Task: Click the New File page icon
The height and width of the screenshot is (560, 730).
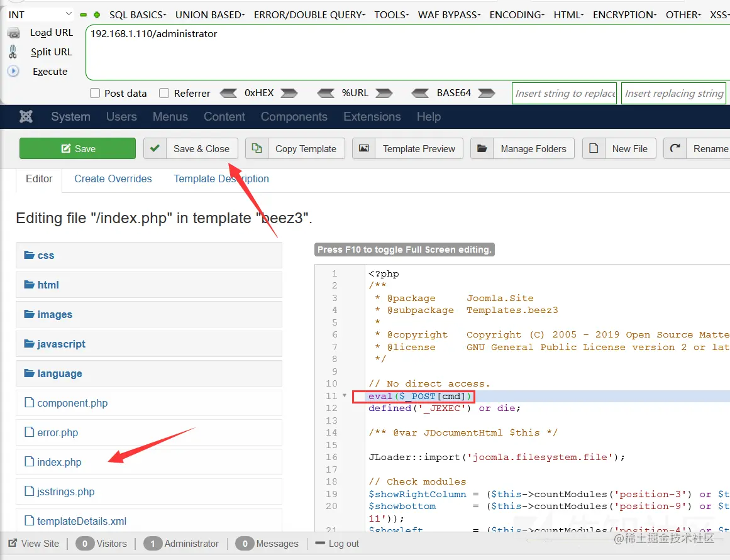Action: coord(594,148)
